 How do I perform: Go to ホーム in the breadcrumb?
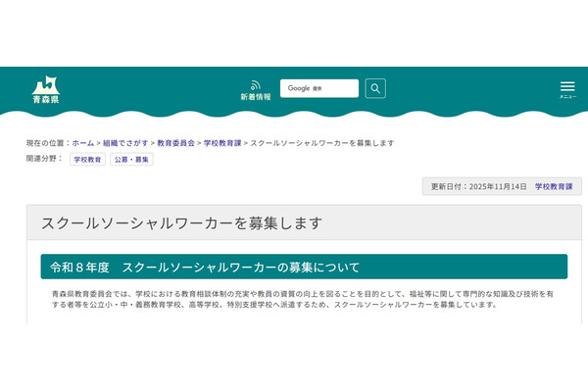coord(82,143)
